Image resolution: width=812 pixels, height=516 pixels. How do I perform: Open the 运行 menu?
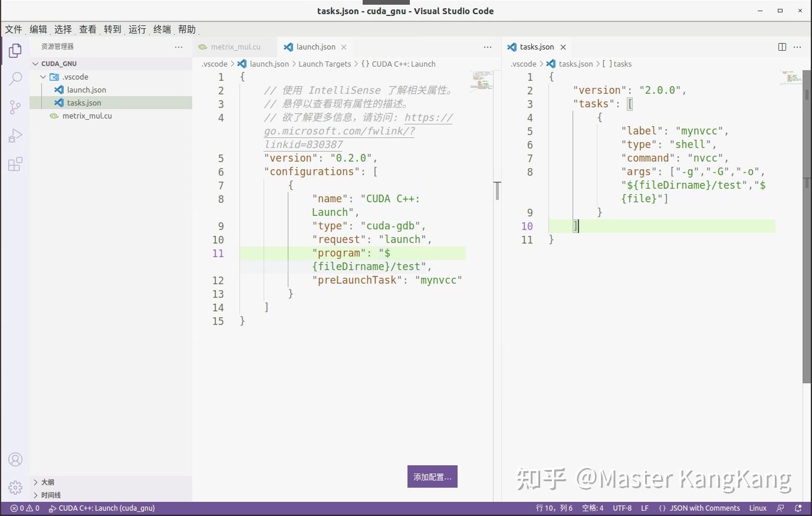[137, 29]
